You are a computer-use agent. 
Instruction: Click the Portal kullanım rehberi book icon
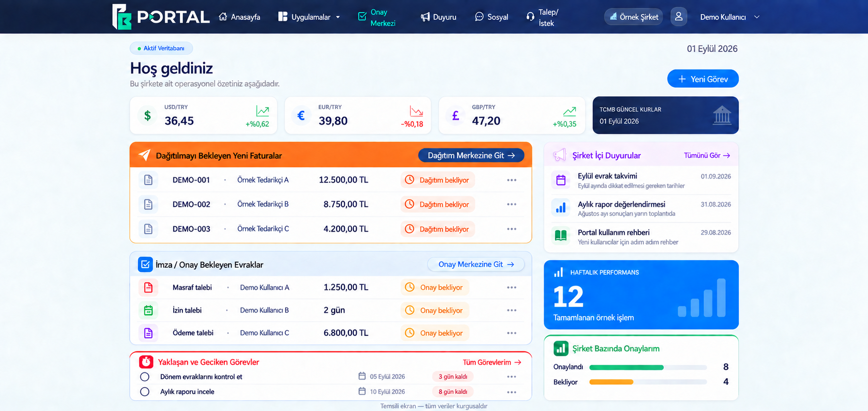pyautogui.click(x=561, y=236)
